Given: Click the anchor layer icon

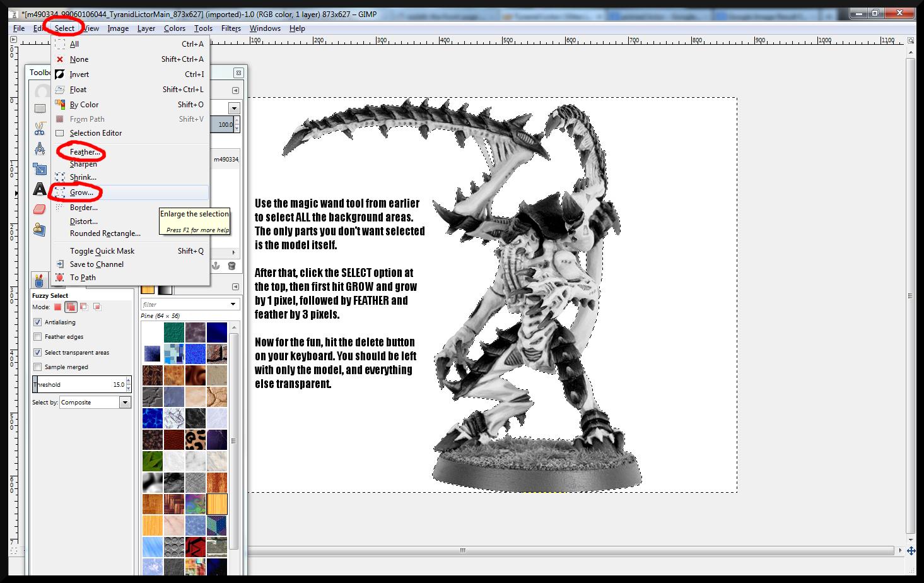Looking at the screenshot, I should 216,266.
